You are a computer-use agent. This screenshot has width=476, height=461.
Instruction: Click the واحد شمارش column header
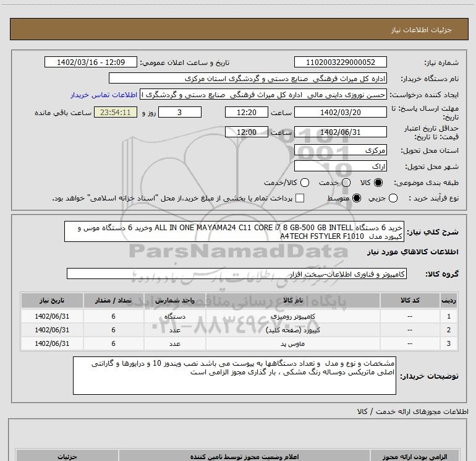coord(175,300)
